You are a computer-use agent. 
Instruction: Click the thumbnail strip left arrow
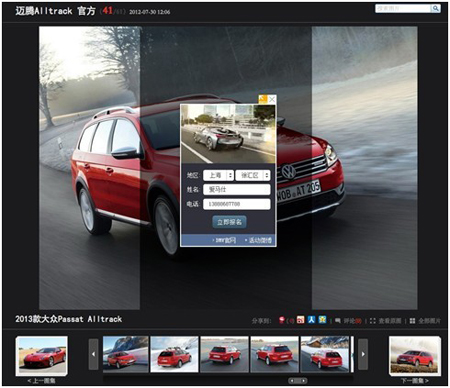pyautogui.click(x=94, y=354)
